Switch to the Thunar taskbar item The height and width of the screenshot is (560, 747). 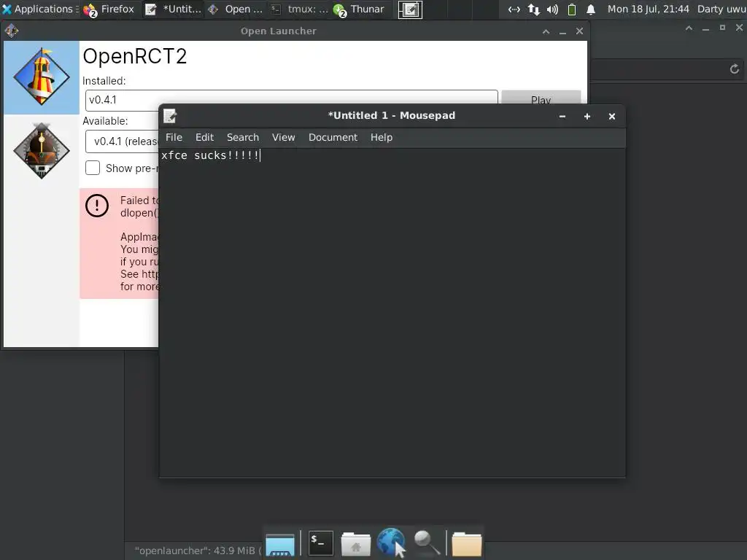click(359, 9)
